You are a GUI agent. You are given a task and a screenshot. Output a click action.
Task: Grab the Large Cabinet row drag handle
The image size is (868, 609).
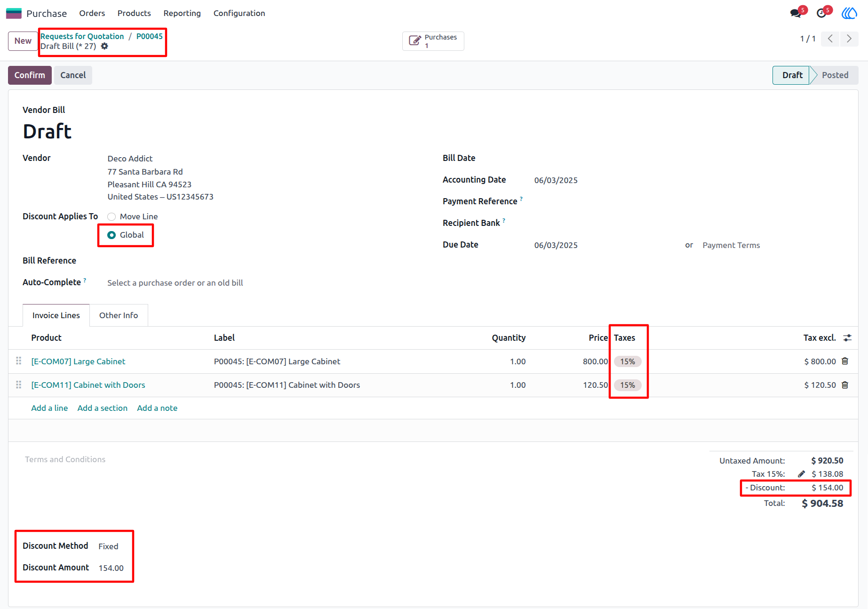pos(19,361)
